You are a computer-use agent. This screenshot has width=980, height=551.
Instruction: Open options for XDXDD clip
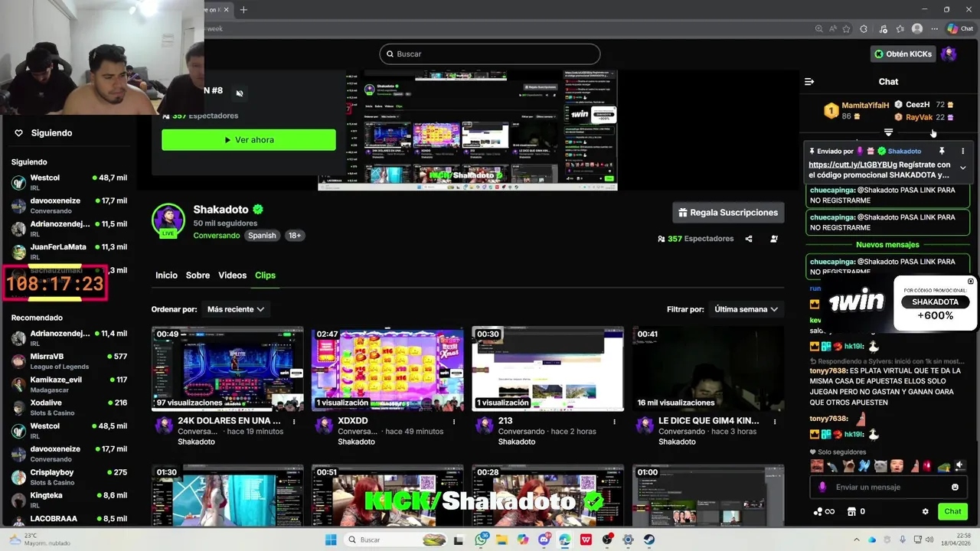coord(454,422)
